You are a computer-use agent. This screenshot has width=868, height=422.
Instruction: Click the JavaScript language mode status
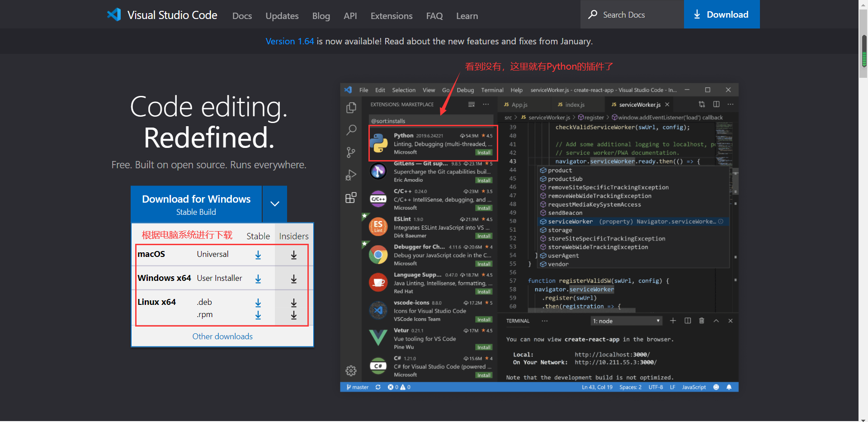coord(694,387)
